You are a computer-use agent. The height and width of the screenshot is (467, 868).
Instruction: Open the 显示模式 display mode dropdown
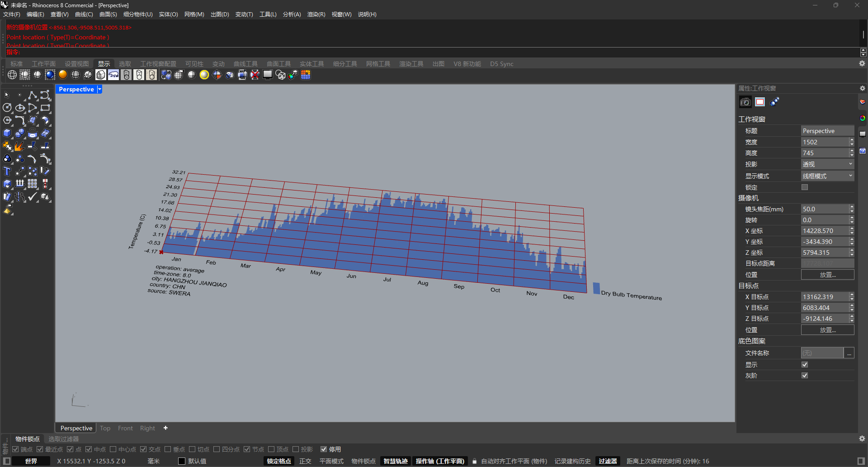point(827,176)
